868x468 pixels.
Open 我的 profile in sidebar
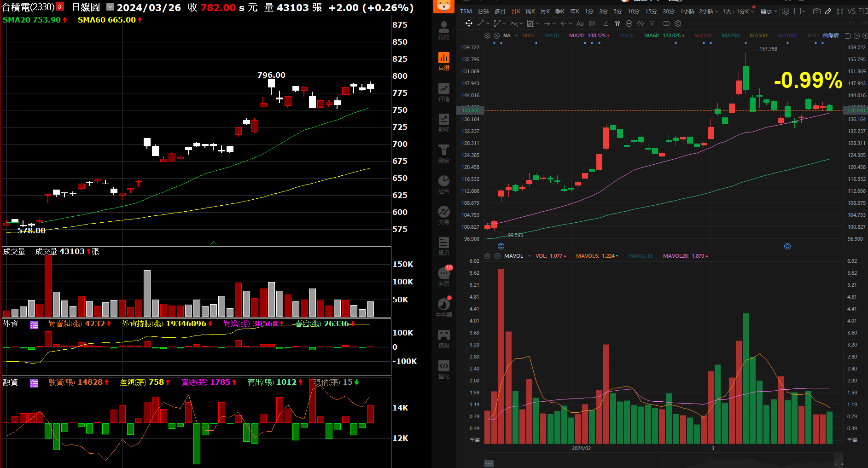pos(444,30)
